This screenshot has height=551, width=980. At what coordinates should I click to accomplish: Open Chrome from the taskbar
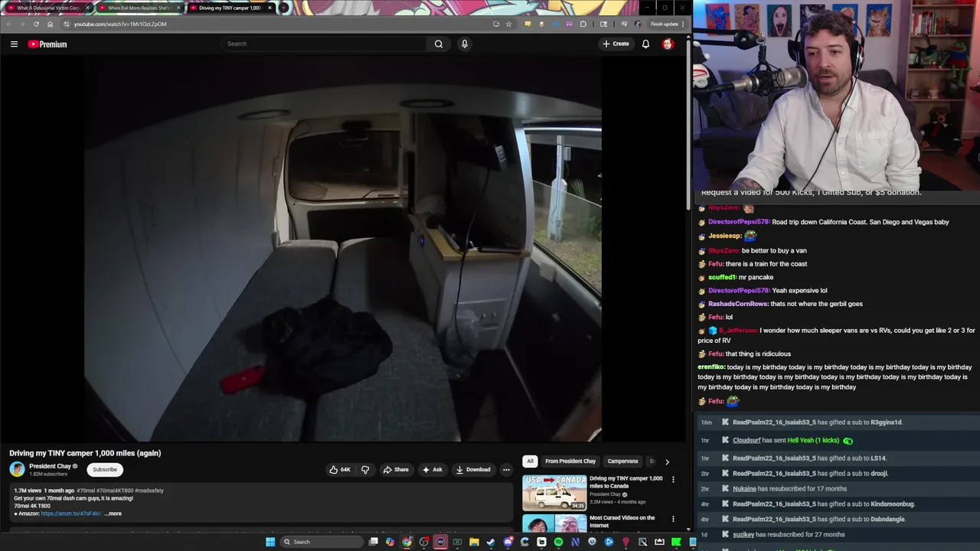pos(407,542)
